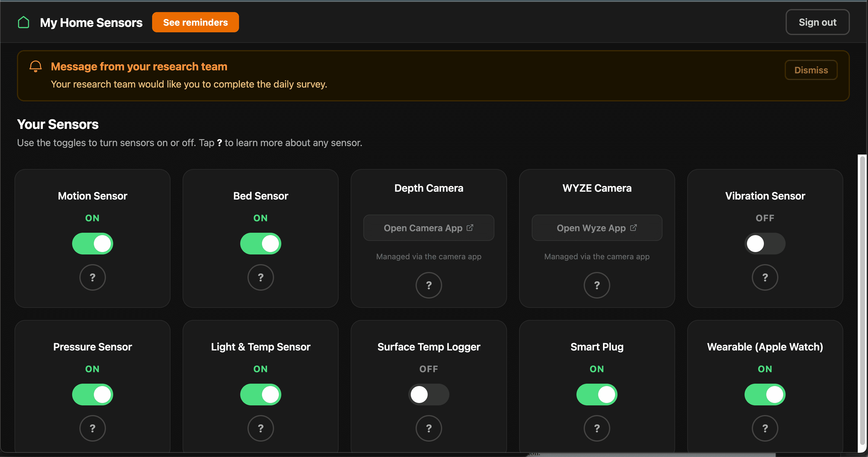Image resolution: width=868 pixels, height=457 pixels.
Task: Open help for Surface Temp Logger
Action: (x=429, y=428)
